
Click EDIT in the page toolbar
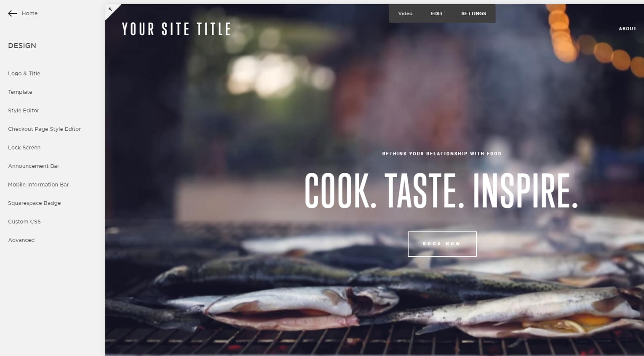(437, 13)
